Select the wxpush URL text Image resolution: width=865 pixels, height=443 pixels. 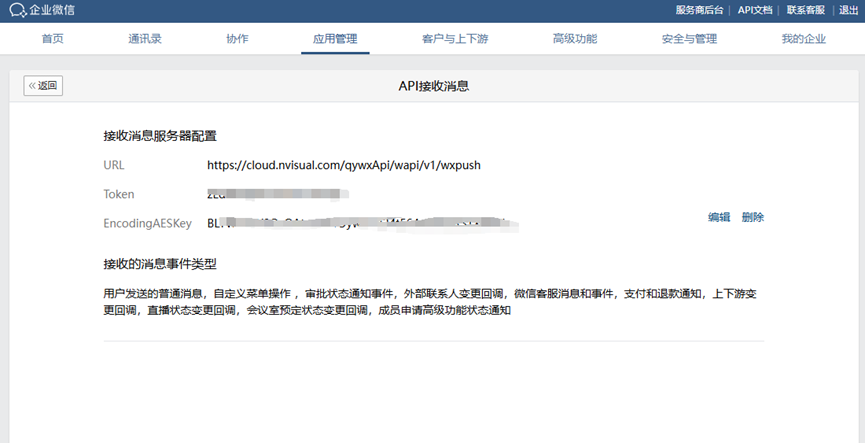[344, 165]
